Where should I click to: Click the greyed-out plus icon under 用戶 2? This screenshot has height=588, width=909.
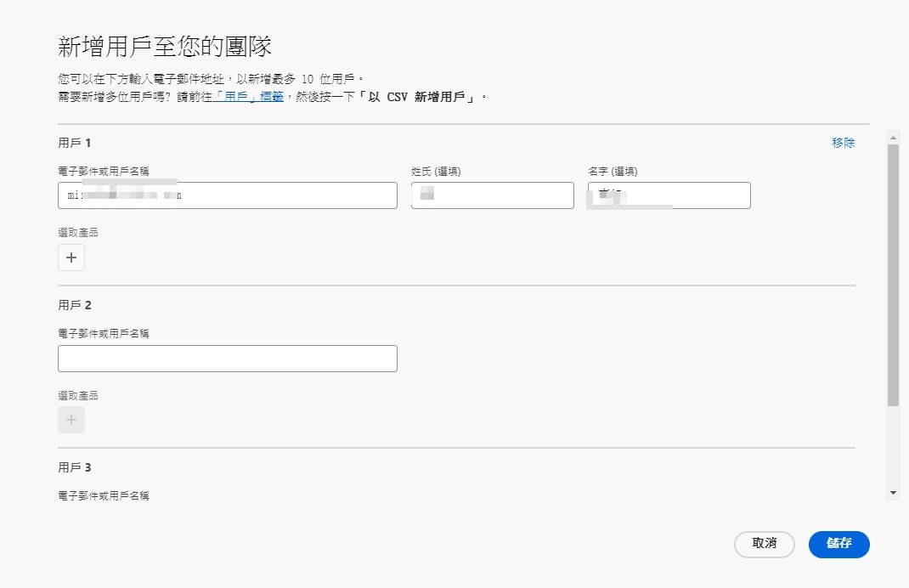tap(71, 420)
